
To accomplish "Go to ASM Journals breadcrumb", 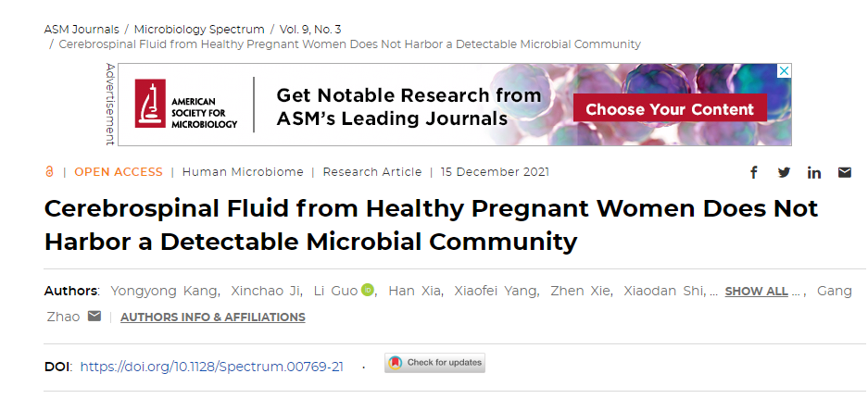I will click(82, 30).
